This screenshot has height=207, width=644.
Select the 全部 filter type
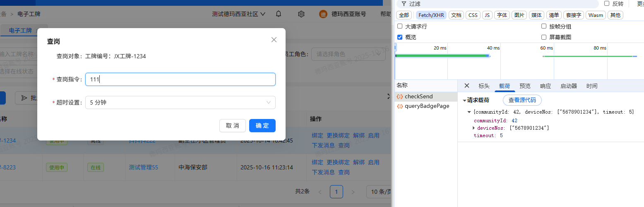coord(404,15)
